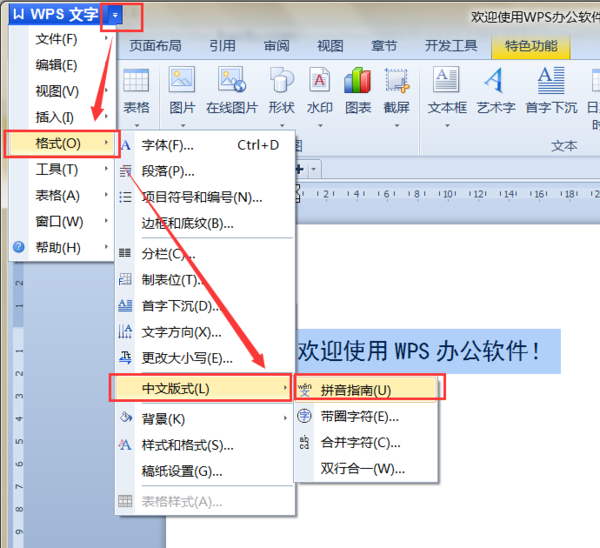Click the Change Case icon
The image size is (600, 548).
125,357
